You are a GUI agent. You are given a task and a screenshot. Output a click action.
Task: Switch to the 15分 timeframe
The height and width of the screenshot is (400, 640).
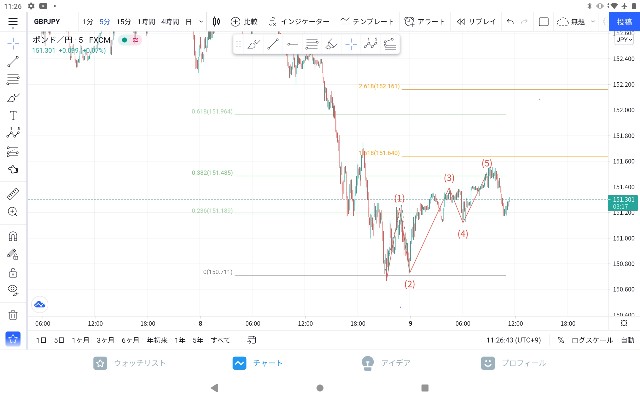coord(124,22)
